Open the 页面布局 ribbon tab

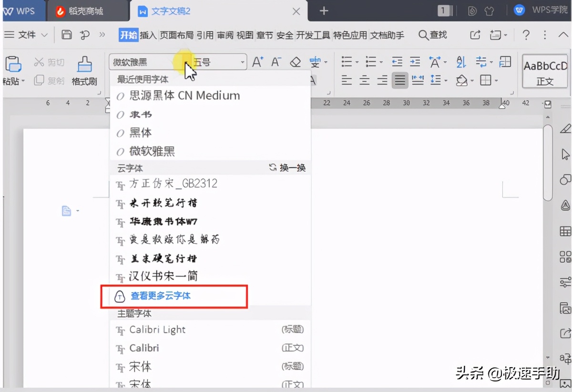(176, 35)
